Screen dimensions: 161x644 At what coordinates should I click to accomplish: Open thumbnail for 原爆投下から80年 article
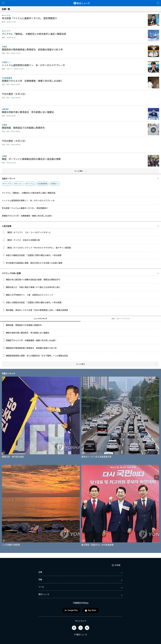click(x=153, y=82)
